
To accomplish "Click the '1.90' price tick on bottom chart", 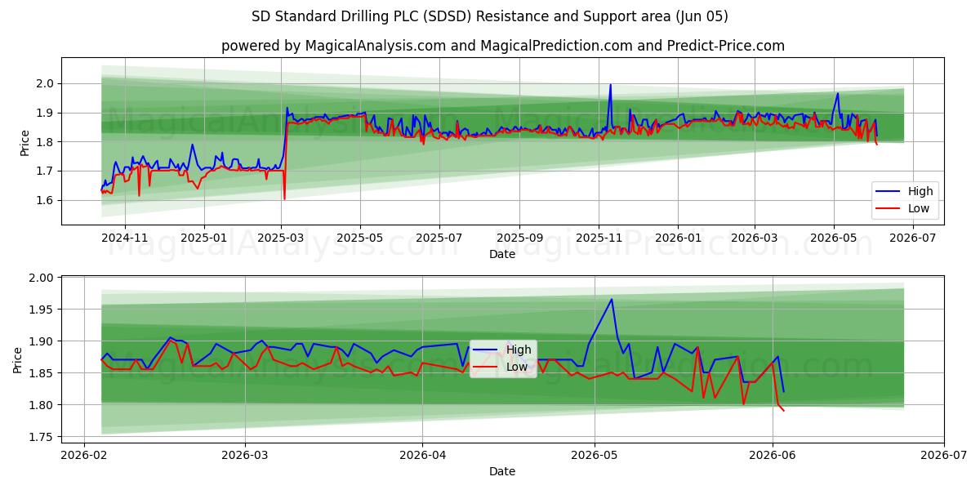I will [x=42, y=341].
